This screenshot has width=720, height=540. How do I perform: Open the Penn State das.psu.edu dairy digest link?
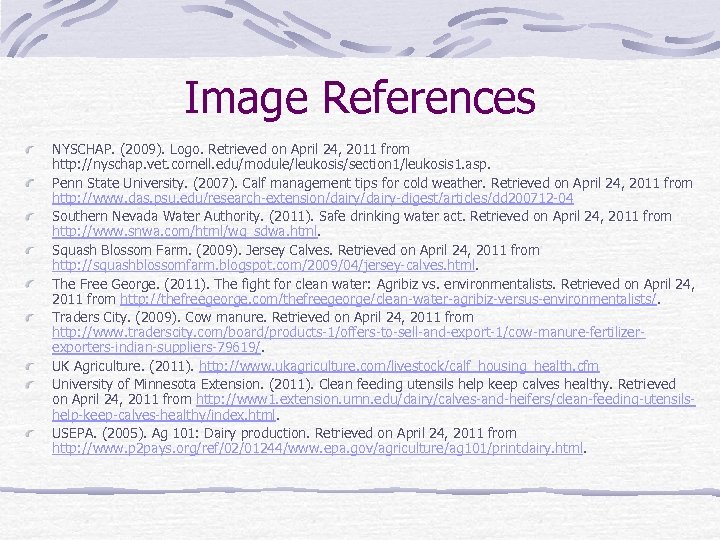(x=313, y=198)
